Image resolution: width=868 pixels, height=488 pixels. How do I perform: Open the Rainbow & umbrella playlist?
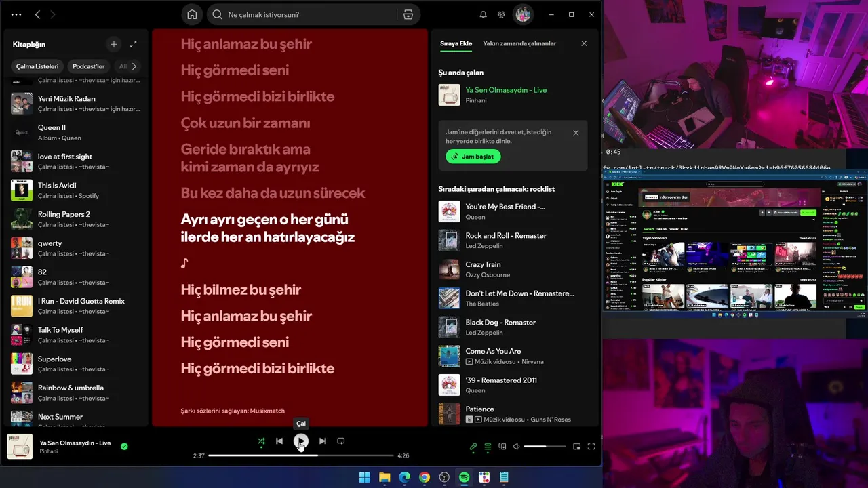[76, 392]
